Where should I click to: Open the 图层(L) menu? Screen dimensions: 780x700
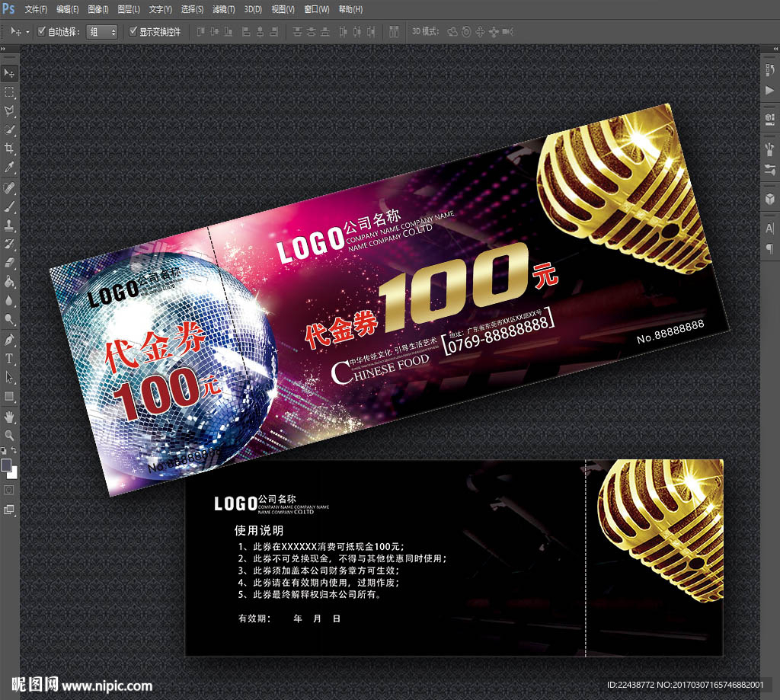coord(128,9)
